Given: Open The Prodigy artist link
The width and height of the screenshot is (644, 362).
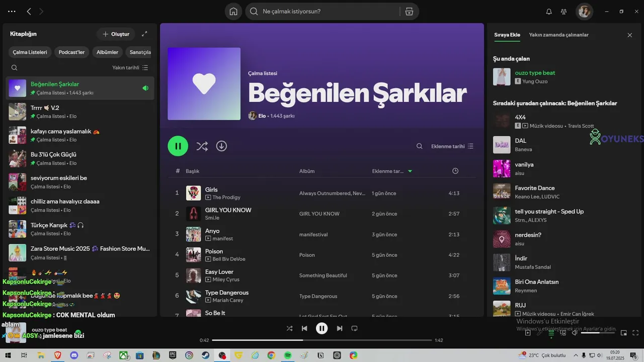Looking at the screenshot, I should coord(226,197).
